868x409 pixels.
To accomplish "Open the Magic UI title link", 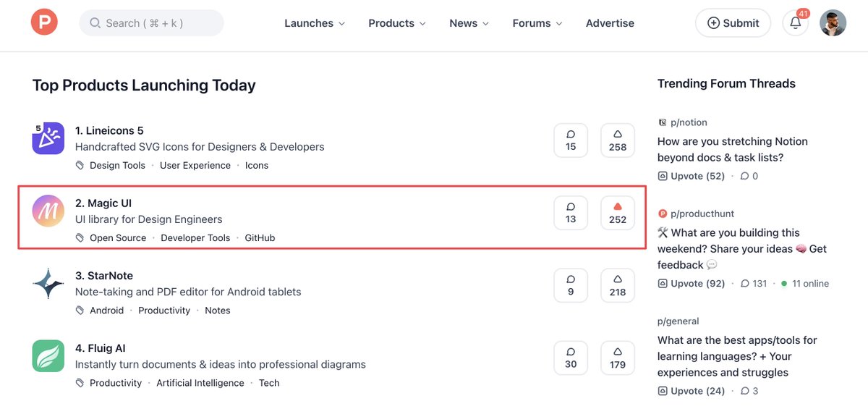I will coord(103,203).
